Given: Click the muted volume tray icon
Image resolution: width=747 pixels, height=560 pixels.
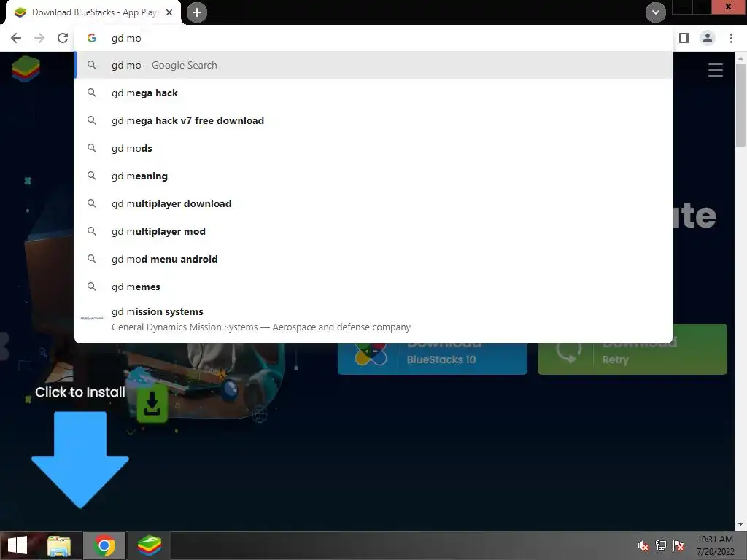Looking at the screenshot, I should 643,545.
